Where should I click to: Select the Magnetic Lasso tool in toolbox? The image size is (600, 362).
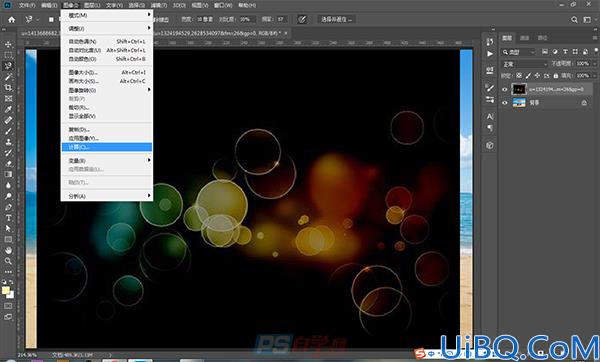pyautogui.click(x=8, y=66)
